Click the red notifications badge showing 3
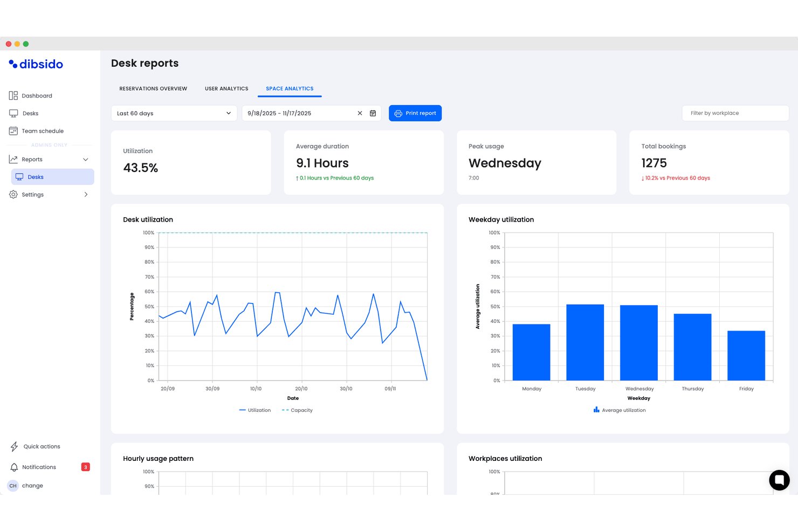This screenshot has height=532, width=798. coord(85,467)
